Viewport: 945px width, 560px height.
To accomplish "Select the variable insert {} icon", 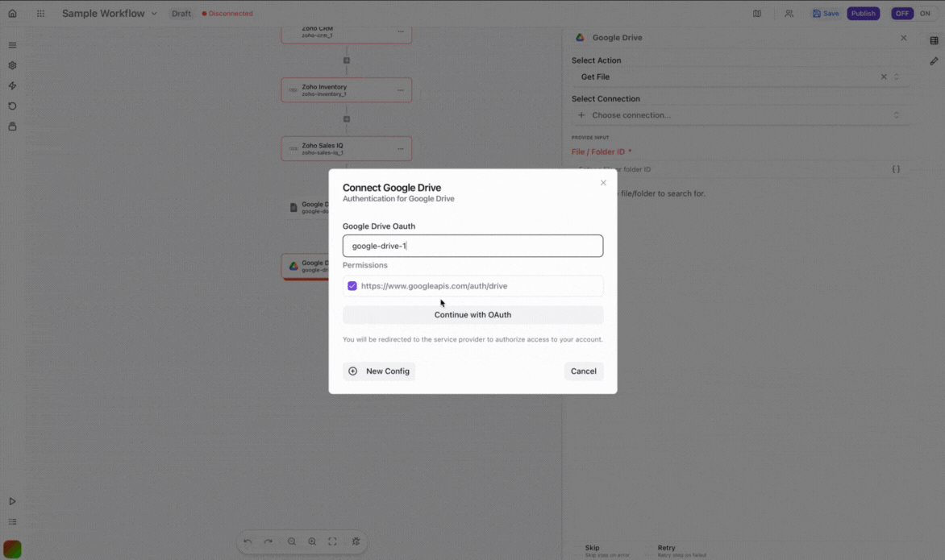I will (895, 168).
